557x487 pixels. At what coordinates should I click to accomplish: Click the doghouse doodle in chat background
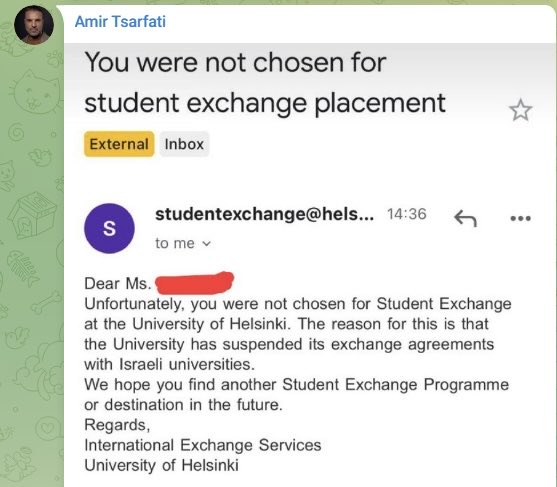[x=31, y=215]
